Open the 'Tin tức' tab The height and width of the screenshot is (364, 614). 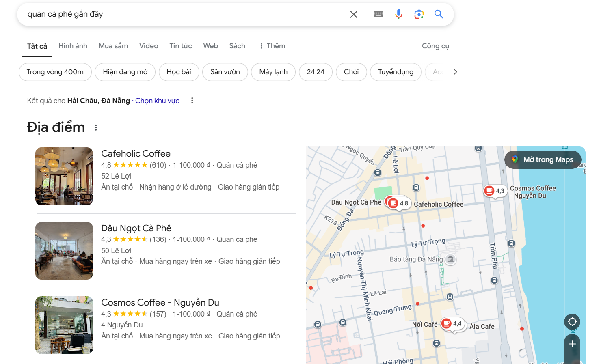click(x=180, y=46)
